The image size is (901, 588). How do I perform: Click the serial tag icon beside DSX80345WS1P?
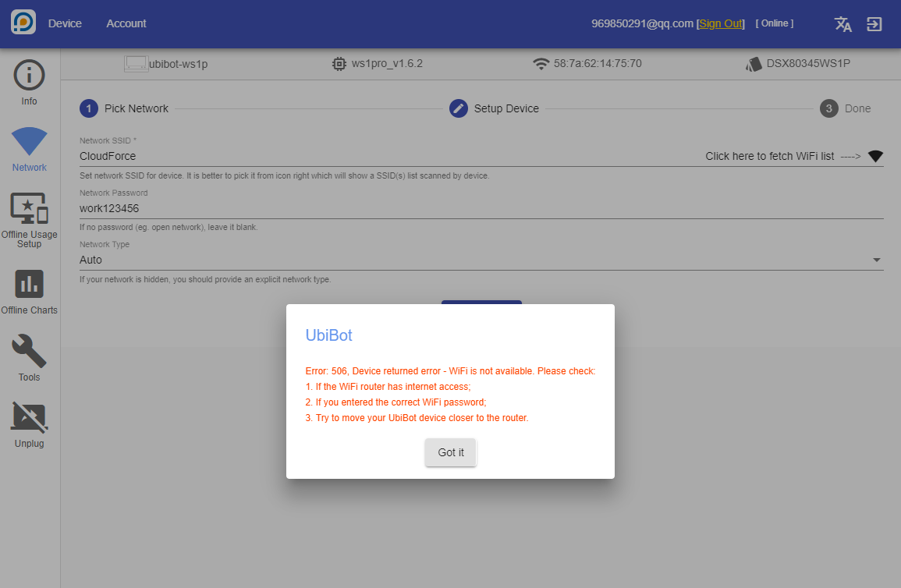754,64
